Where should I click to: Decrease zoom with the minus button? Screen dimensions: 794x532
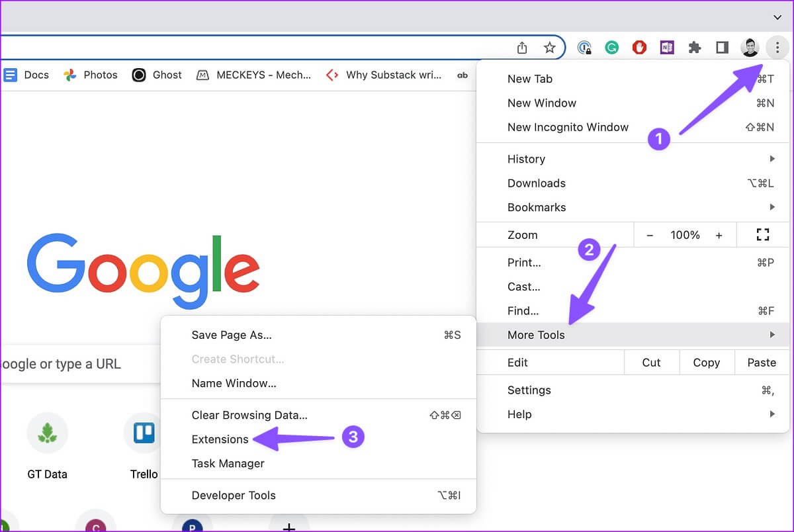[x=650, y=235]
